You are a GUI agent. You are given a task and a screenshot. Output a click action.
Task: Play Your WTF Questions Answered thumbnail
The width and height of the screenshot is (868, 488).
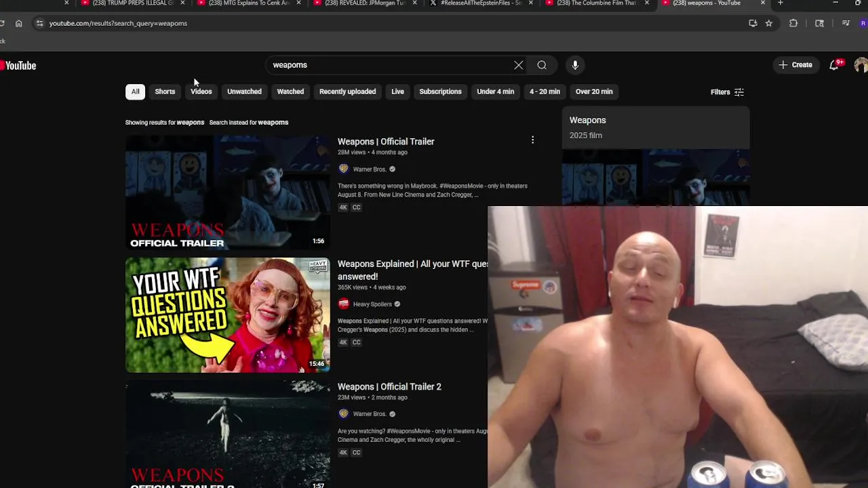tap(227, 315)
